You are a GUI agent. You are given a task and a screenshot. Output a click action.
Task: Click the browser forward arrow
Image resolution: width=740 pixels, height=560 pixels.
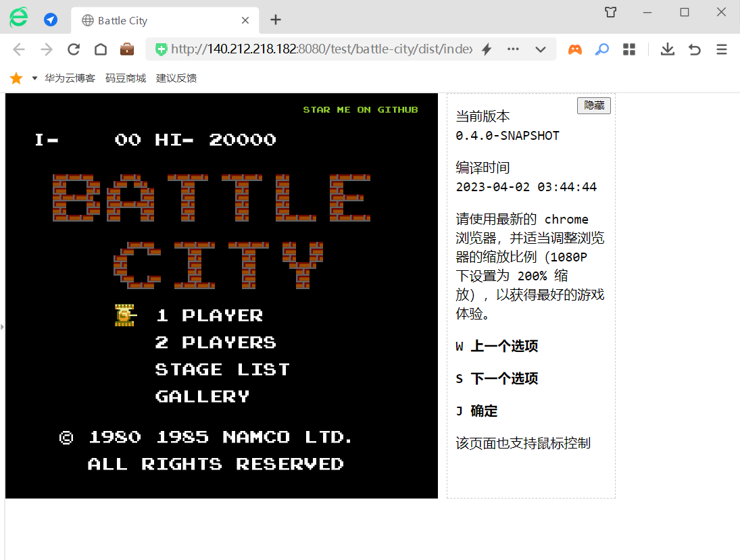coord(46,49)
